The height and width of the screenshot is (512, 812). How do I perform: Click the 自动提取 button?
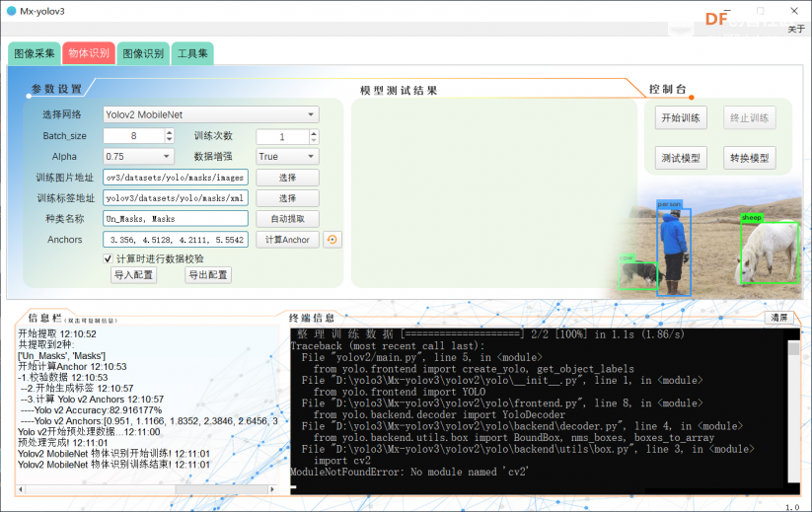click(287, 219)
